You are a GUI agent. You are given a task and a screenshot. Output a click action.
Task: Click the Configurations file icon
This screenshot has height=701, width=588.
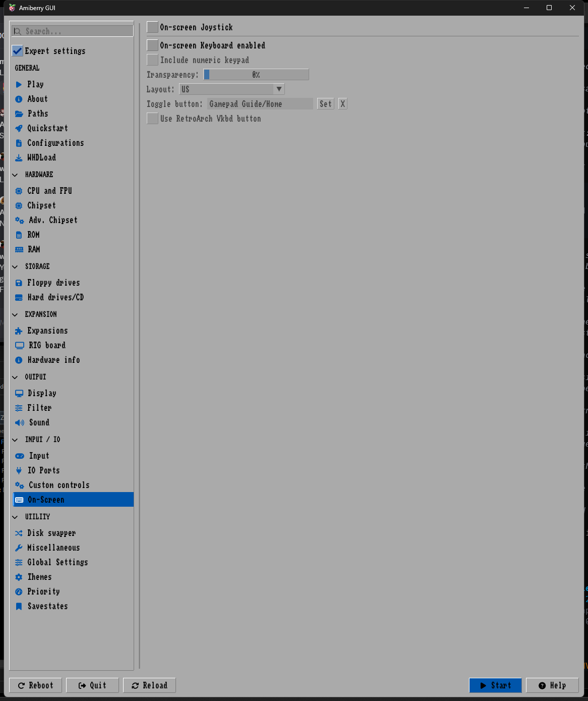19,143
